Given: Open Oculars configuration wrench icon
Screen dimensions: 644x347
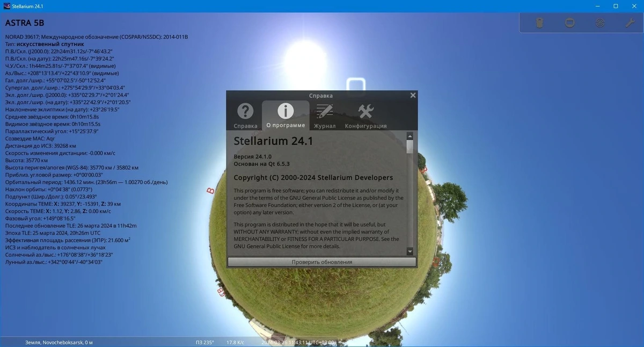Looking at the screenshot, I should (x=630, y=23).
